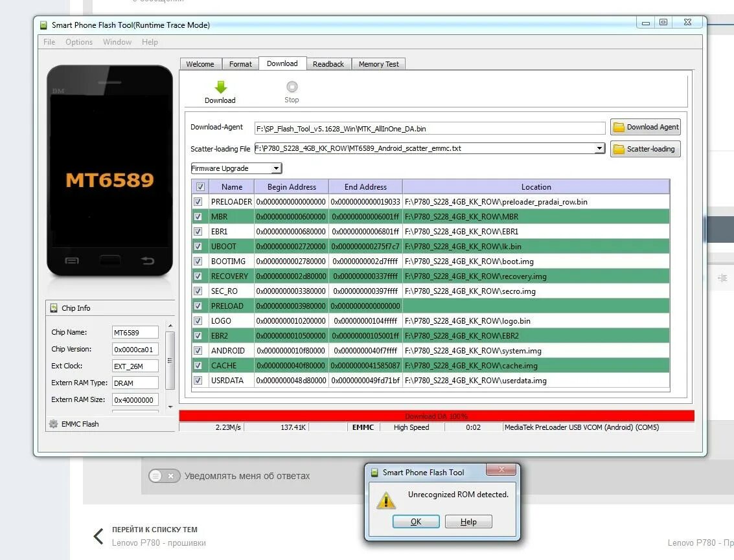Screen dimensions: 734x560
Task: Click the Extern RAM Size value field
Action: tap(135, 400)
